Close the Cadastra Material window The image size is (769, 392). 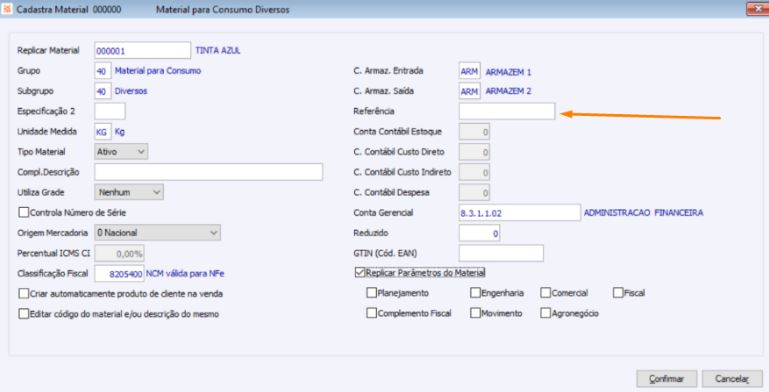(x=757, y=9)
